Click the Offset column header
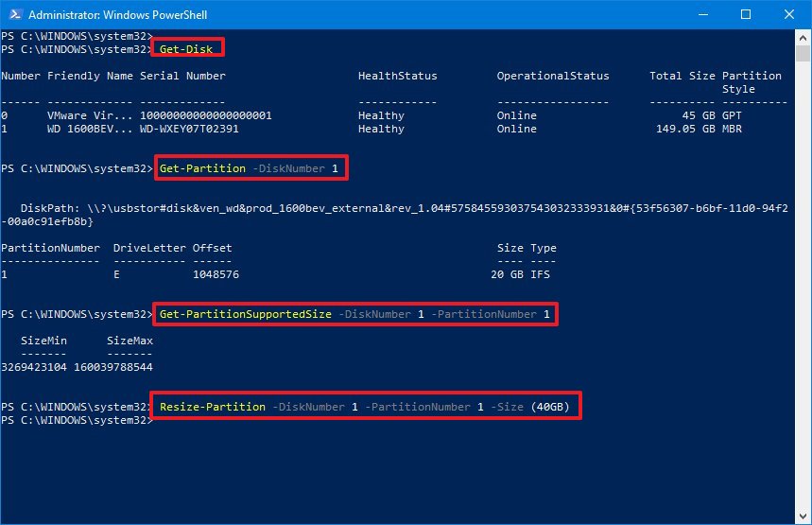 [x=213, y=248]
